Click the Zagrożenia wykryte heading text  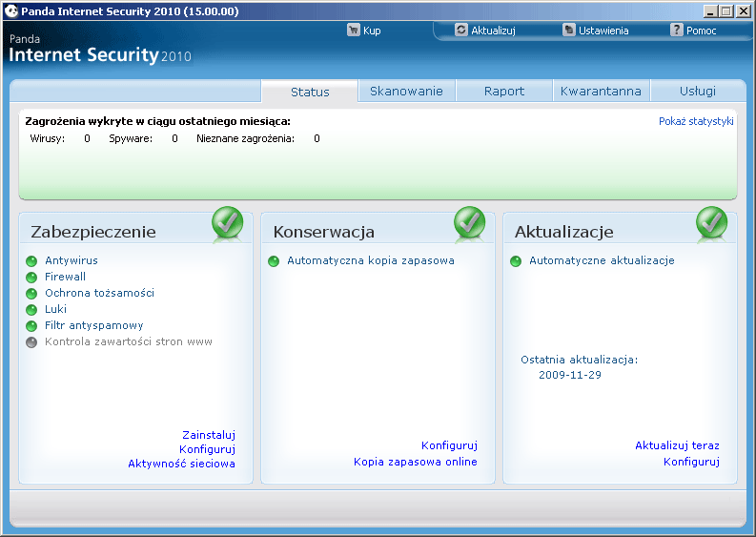[x=157, y=121]
